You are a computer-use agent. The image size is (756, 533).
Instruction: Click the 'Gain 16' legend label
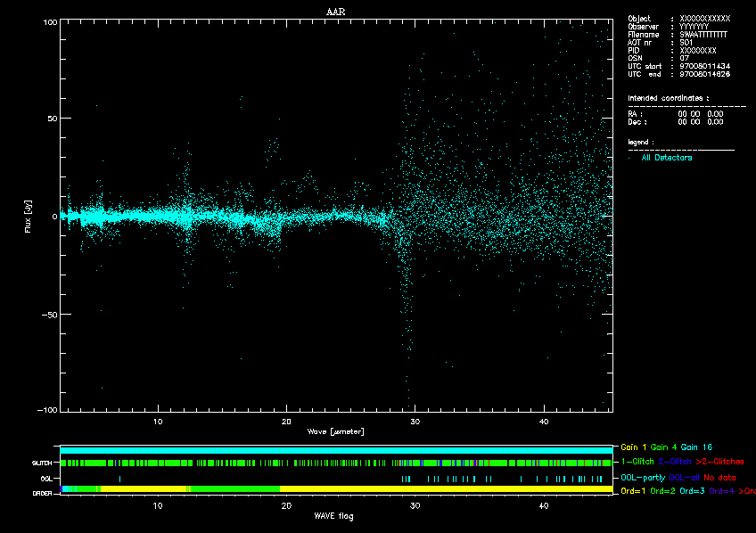click(x=698, y=446)
